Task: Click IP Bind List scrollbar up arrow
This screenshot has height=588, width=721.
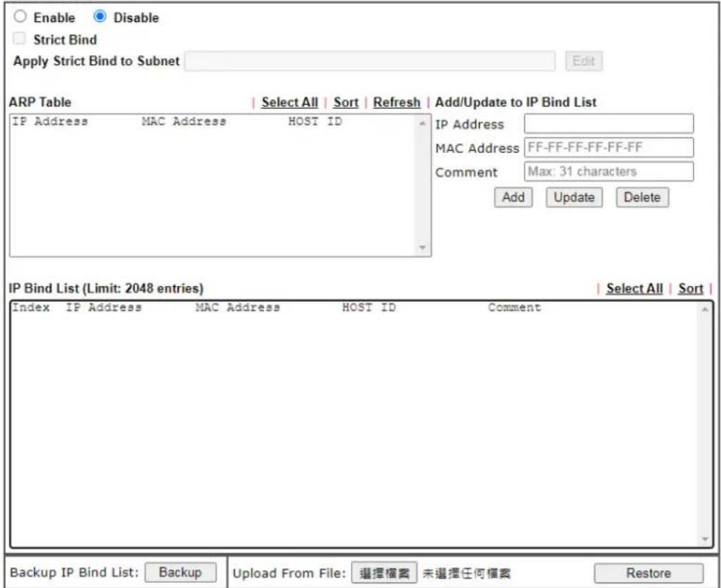Action: (704, 309)
